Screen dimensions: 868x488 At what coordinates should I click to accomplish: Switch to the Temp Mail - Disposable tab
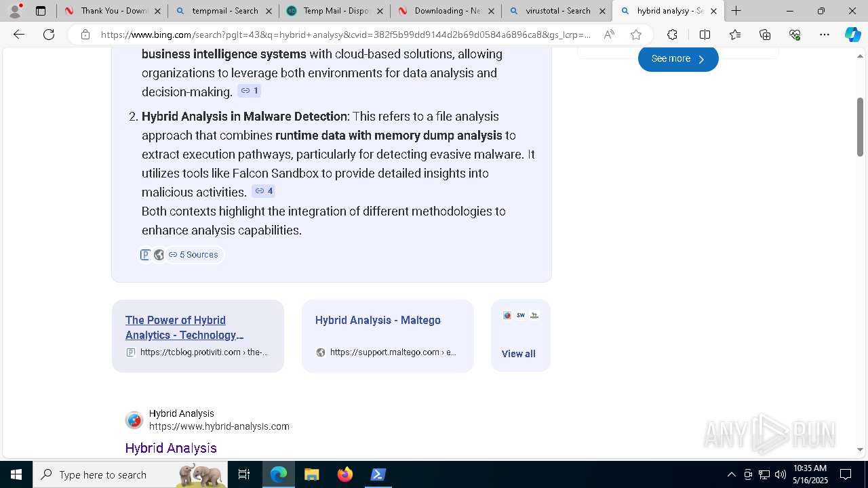click(x=335, y=11)
